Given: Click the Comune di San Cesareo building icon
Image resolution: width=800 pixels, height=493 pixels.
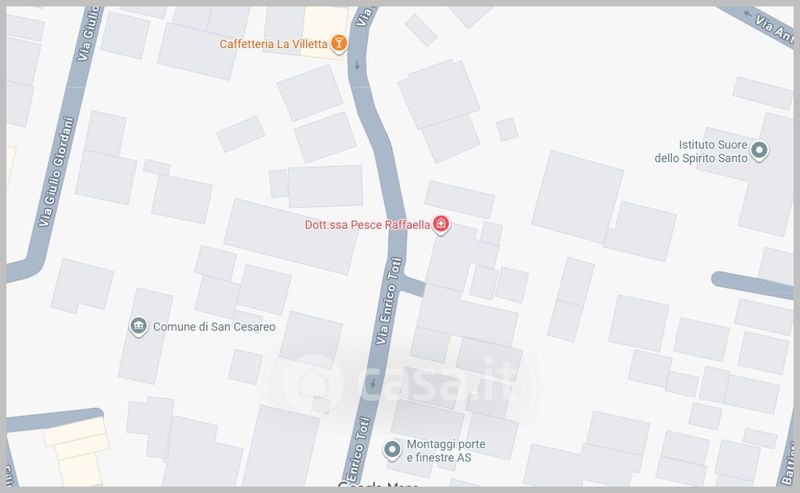Looking at the screenshot, I should pyautogui.click(x=138, y=326).
